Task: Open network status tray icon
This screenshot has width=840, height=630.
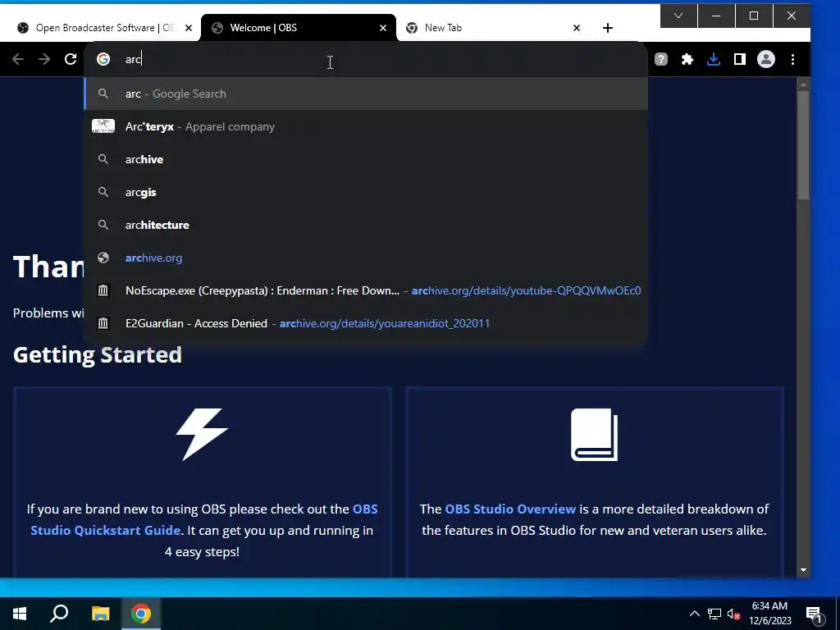Action: tap(714, 614)
